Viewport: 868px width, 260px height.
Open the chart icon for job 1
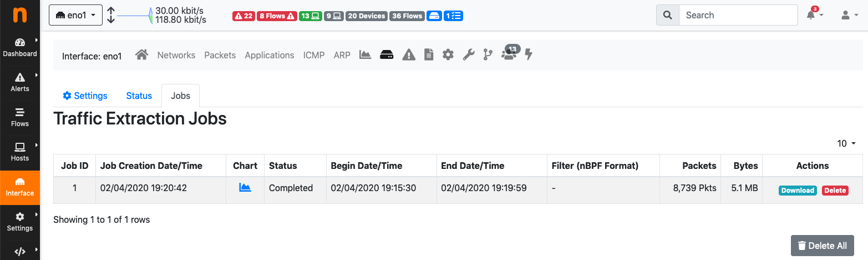pyautogui.click(x=245, y=188)
